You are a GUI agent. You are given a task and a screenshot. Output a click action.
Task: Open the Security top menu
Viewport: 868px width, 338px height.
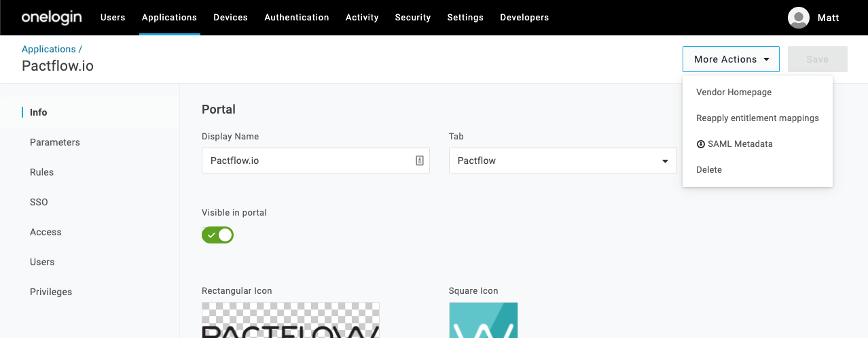(413, 18)
